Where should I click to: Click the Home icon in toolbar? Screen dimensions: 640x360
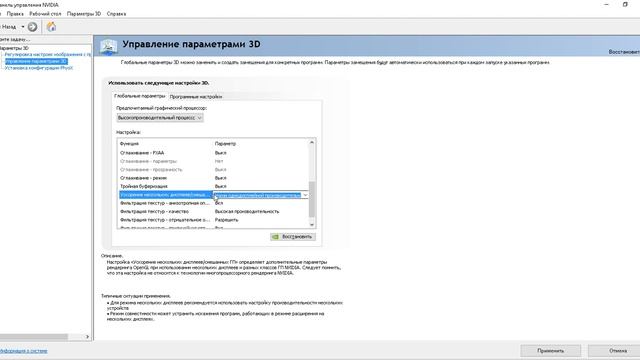(51, 27)
